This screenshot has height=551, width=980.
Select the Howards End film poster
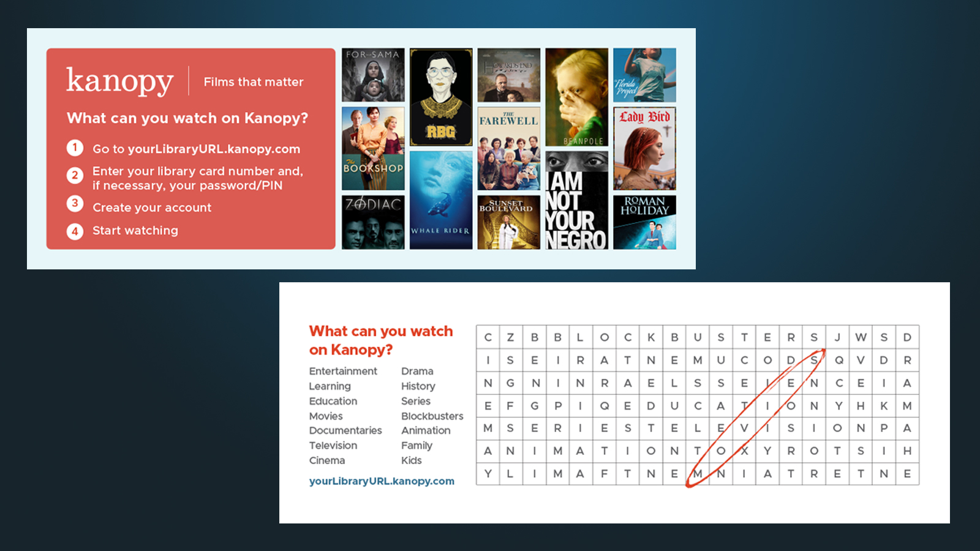point(509,75)
